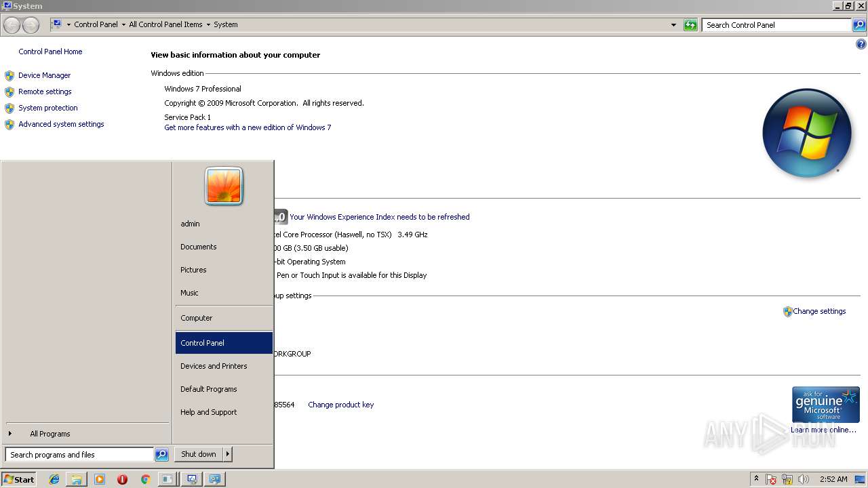Open the Opera browser taskbar icon
The width and height of the screenshot is (868, 488).
point(122,479)
